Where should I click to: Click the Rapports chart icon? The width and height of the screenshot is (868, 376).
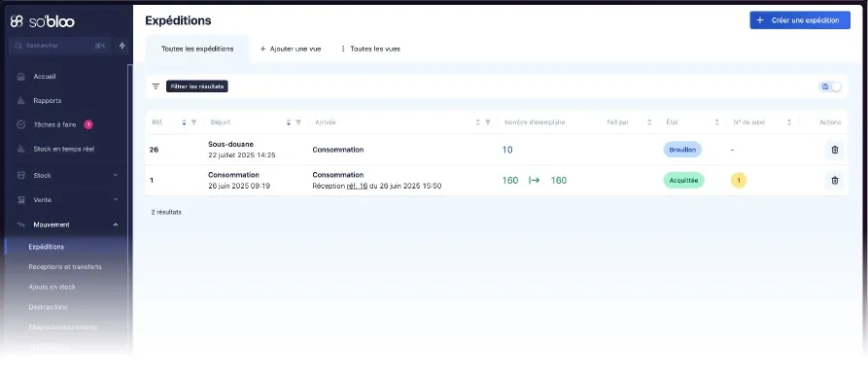point(21,101)
